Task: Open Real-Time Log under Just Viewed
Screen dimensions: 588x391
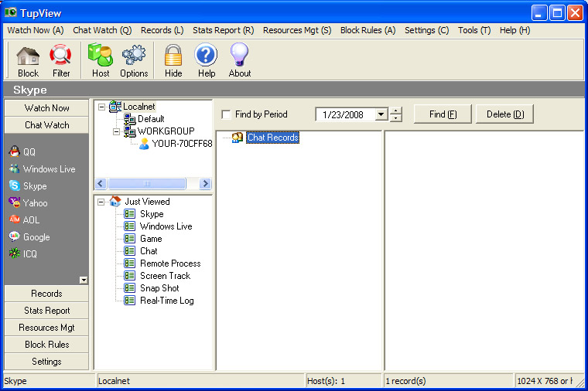Action: [x=159, y=301]
